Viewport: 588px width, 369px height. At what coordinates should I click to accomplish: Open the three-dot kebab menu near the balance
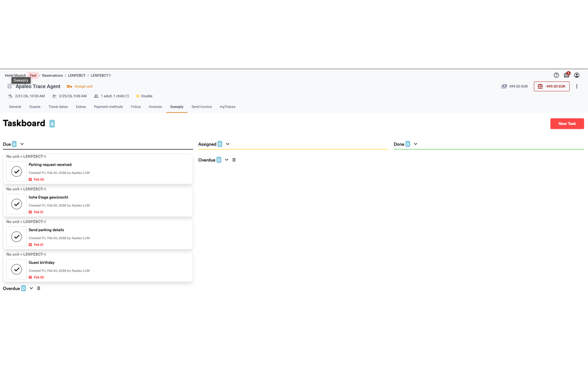[576, 86]
